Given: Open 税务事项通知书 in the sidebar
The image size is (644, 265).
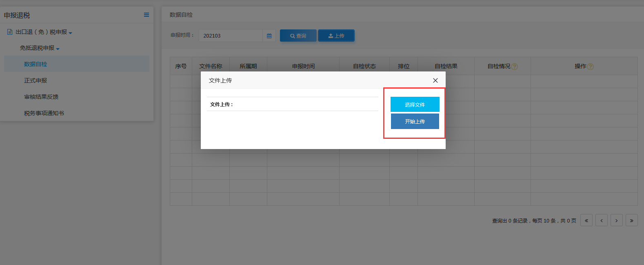Looking at the screenshot, I should [44, 113].
